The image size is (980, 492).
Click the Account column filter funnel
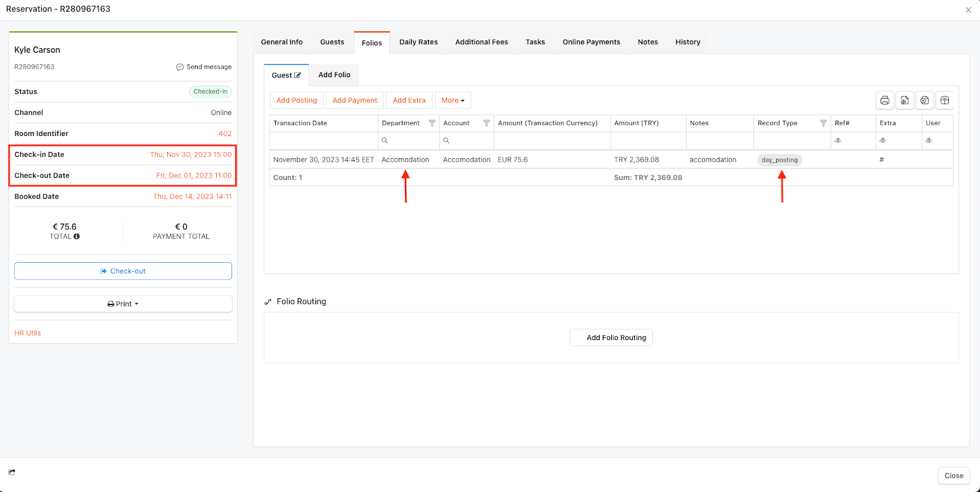pyautogui.click(x=486, y=123)
